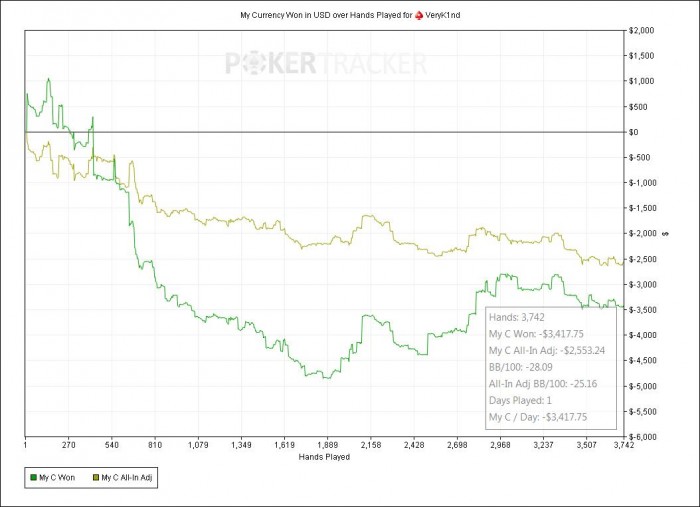This screenshot has height=507, width=700.
Task: Click the vertical $ axis title
Action: (666, 234)
